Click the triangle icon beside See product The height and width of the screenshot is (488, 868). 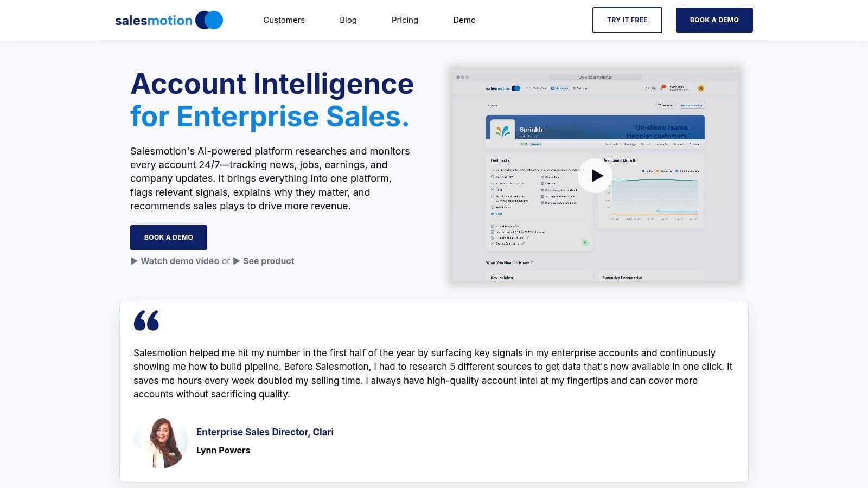click(x=237, y=261)
